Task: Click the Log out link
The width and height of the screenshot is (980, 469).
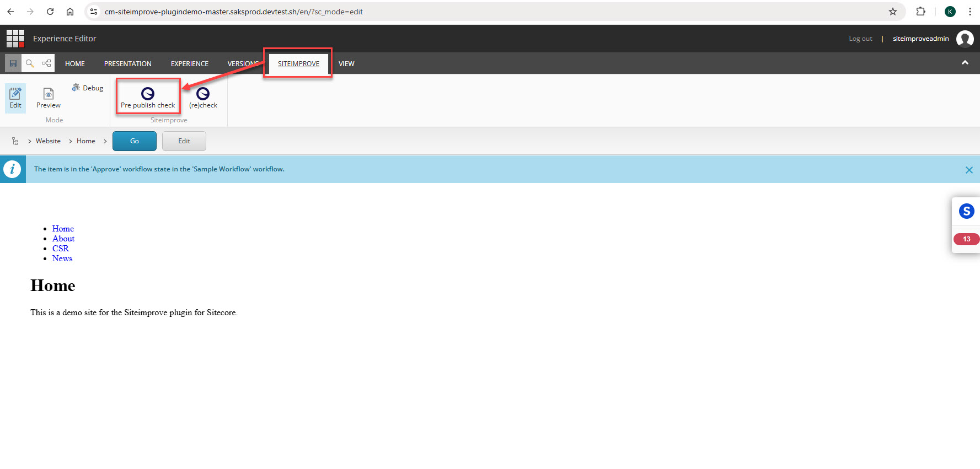Action: pyautogui.click(x=860, y=39)
